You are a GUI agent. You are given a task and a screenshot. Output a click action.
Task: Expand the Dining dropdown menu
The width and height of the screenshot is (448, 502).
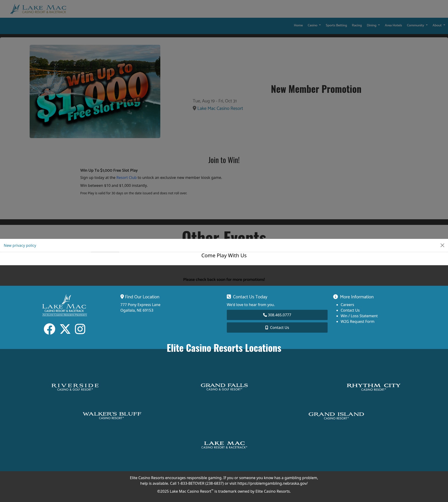(x=373, y=25)
